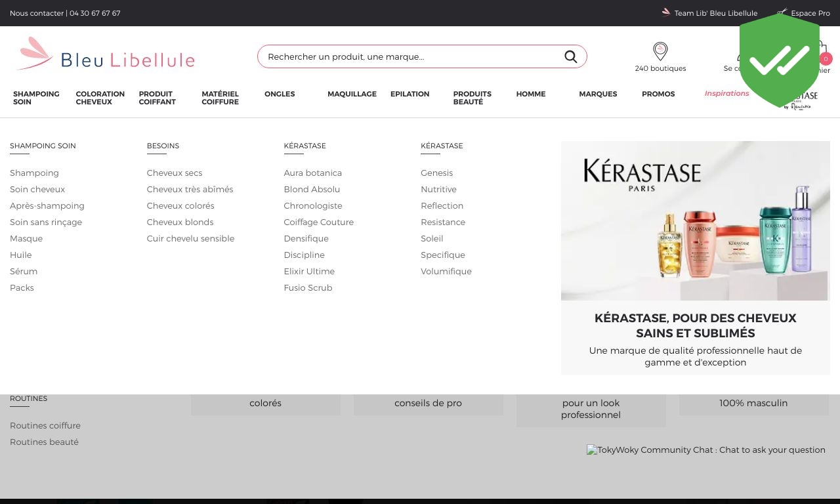Open the TokyWoky Community Chat
This screenshot has width=840, height=504.
706,450
